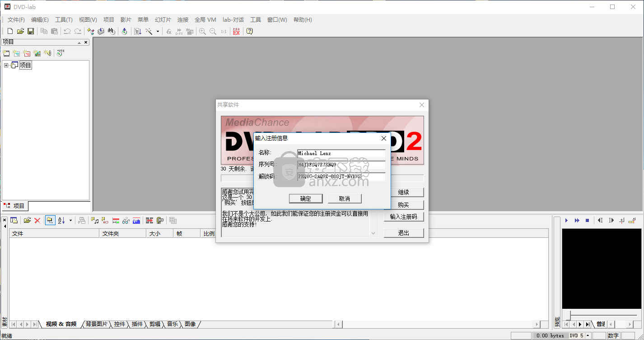Open the dropdown arrow beside magic wand
The width and height of the screenshot is (644, 340).
pyautogui.click(x=158, y=31)
